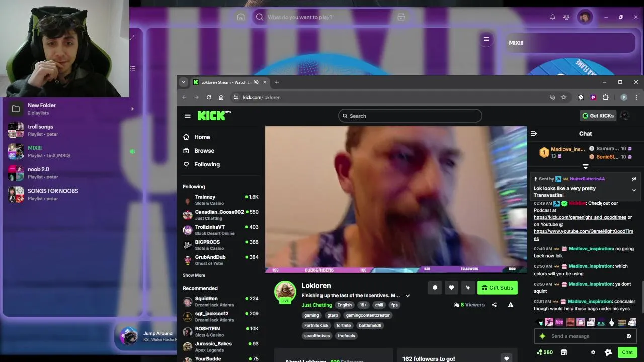The height and width of the screenshot is (362, 644).
Task: Open the emoji picker in chat input
Action: coord(628,336)
